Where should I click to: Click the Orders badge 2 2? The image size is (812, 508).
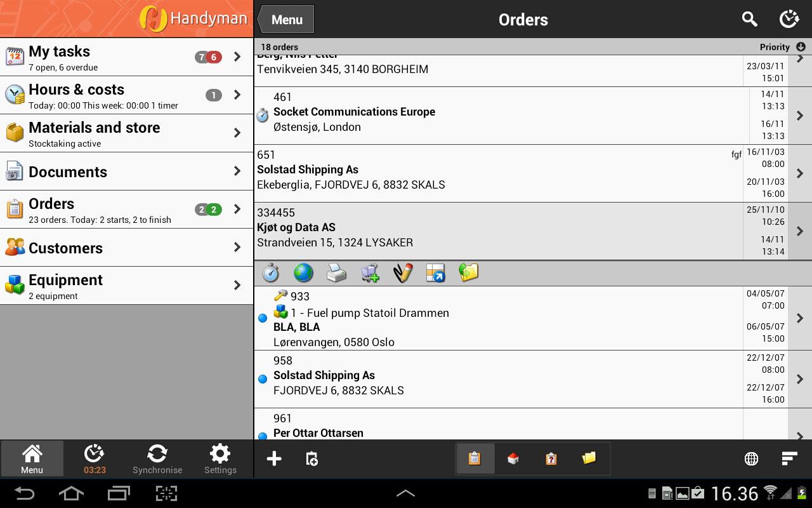coord(208,210)
